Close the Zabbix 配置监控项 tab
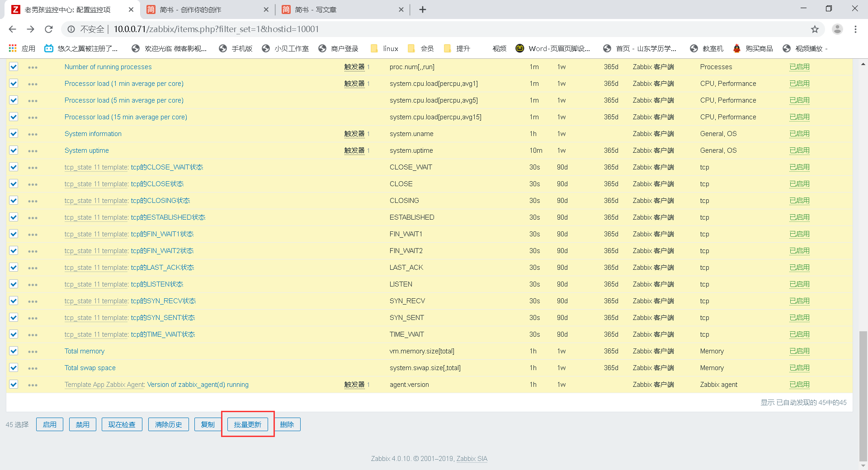The width and height of the screenshot is (868, 470). [131, 9]
